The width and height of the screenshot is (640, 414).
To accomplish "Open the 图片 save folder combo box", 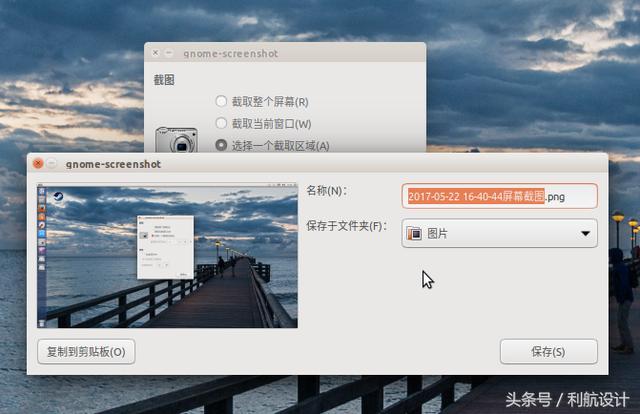I will 499,234.
